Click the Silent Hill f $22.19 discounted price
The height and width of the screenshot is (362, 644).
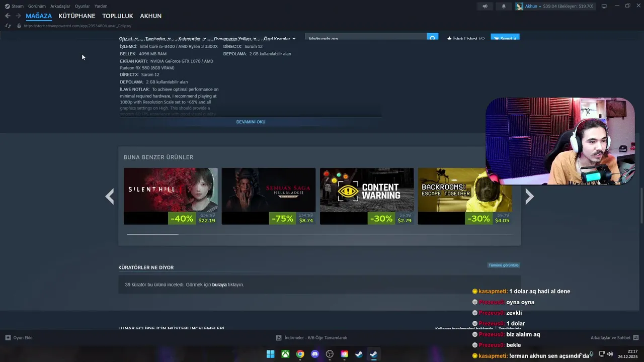(207, 220)
